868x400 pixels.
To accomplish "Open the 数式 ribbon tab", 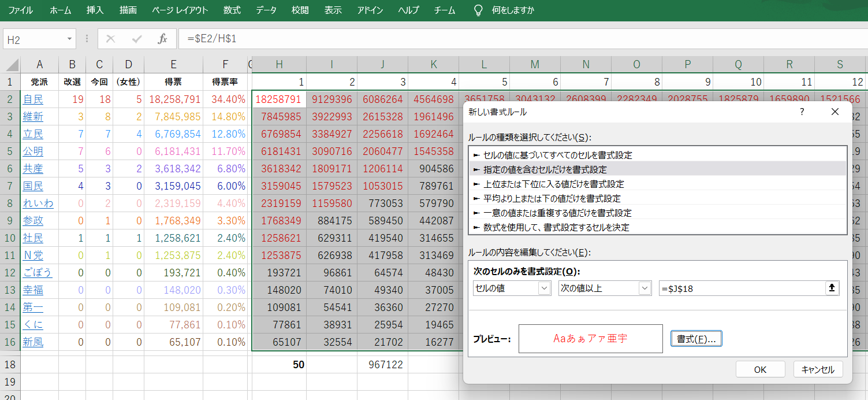I will click(232, 10).
